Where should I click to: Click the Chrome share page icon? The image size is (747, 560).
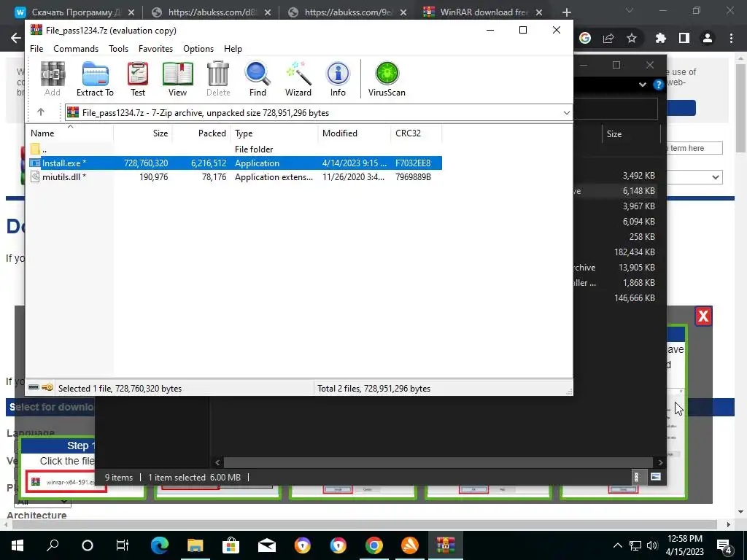608,38
